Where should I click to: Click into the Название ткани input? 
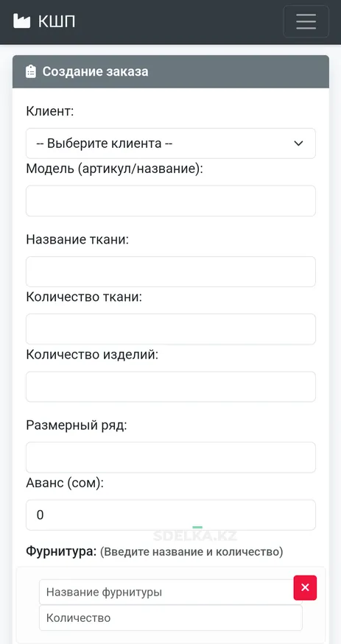(171, 272)
